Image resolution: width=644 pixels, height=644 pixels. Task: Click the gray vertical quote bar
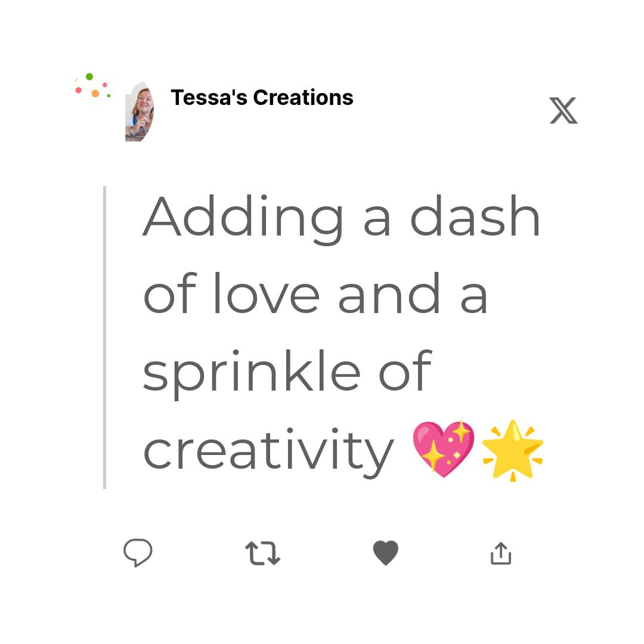pyautogui.click(x=105, y=337)
